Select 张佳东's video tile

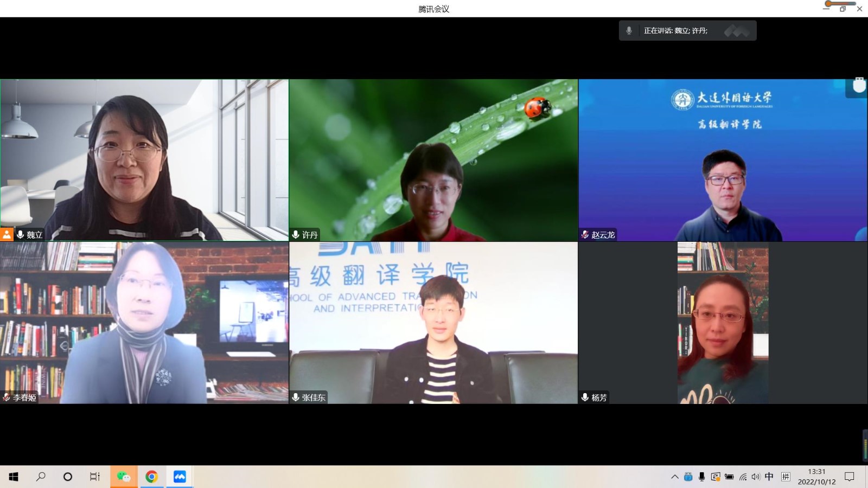click(x=433, y=323)
